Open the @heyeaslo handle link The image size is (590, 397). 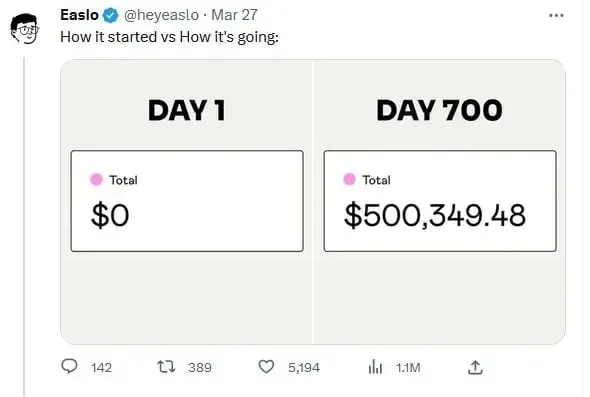[x=161, y=15]
